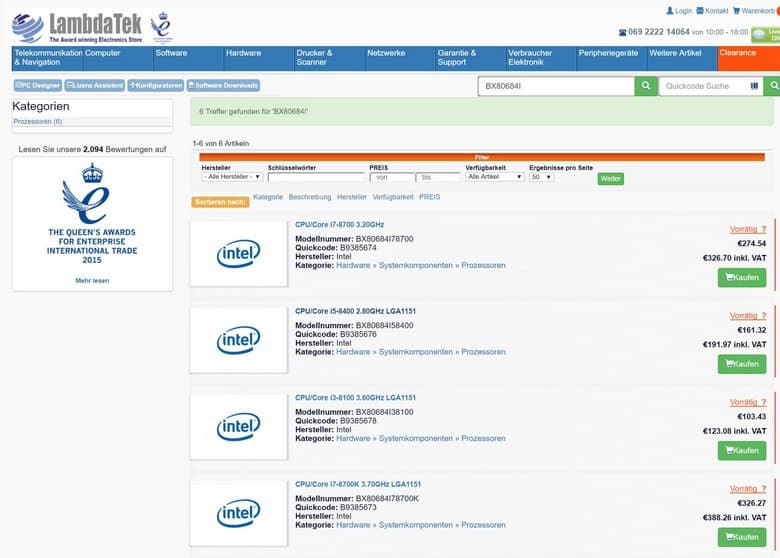Sort results by PREIS

429,197
